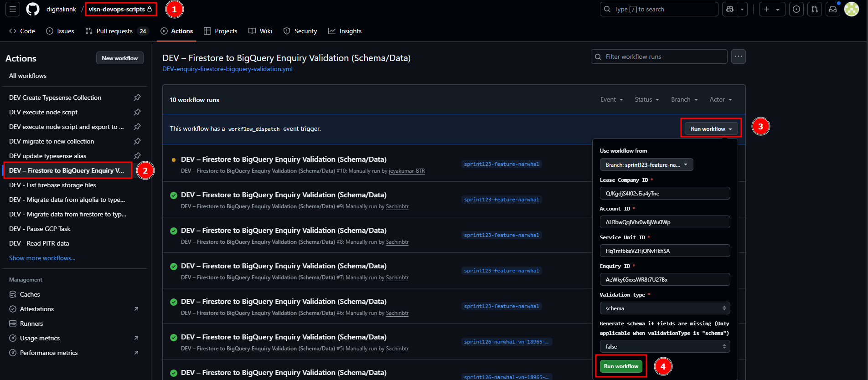Open the successful workflow run #7
Image resolution: width=868 pixels, height=380 pixels.
[x=284, y=266]
